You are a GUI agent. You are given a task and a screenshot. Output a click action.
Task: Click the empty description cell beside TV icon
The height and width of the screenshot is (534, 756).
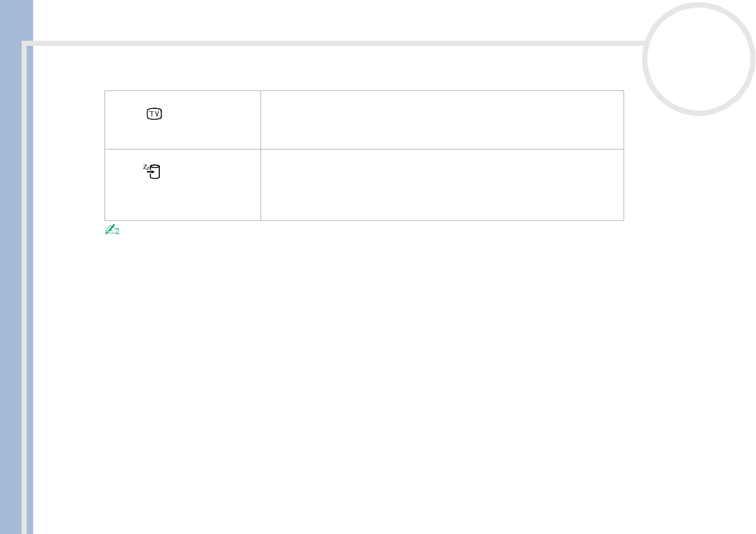click(x=442, y=120)
